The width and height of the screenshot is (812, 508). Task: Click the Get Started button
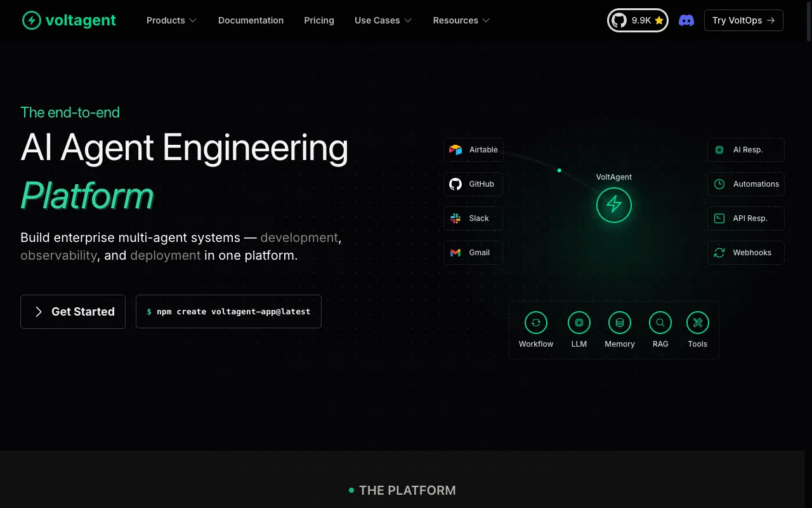pos(73,312)
